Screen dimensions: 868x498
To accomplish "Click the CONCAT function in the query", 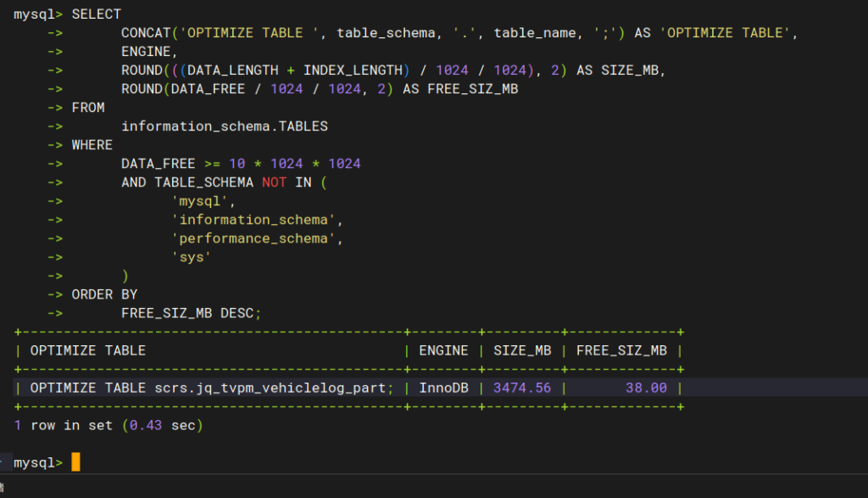I will pyautogui.click(x=146, y=33).
